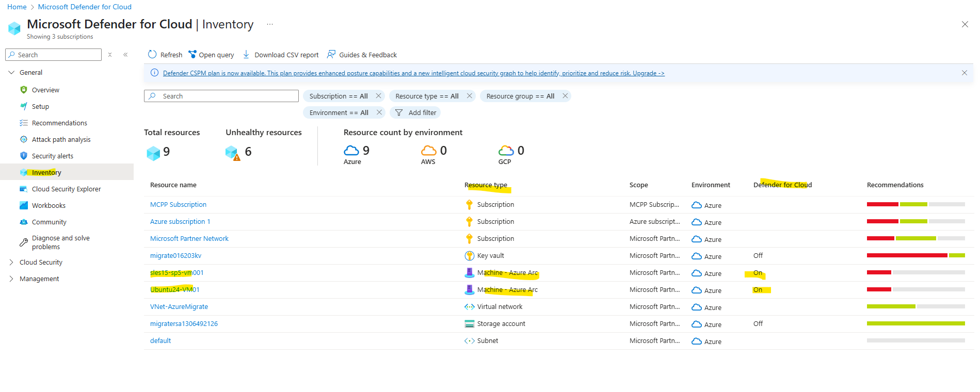Sort by Defender for Cloud column
This screenshot has height=392, width=980.
click(x=782, y=185)
